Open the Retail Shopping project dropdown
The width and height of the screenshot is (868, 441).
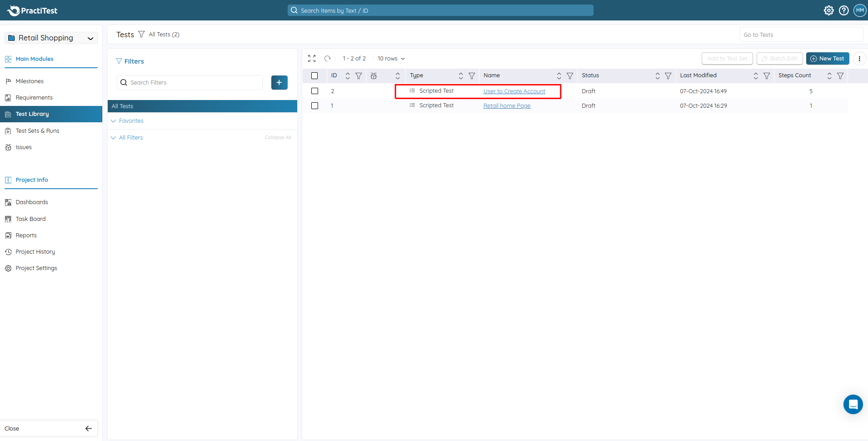tap(51, 38)
